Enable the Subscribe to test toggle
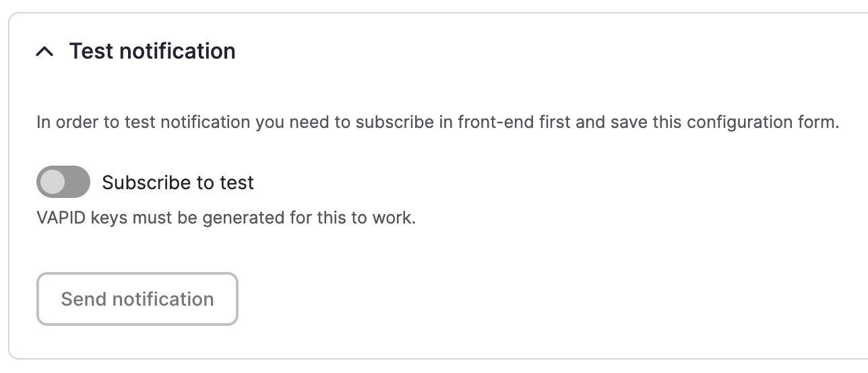 coord(63,182)
